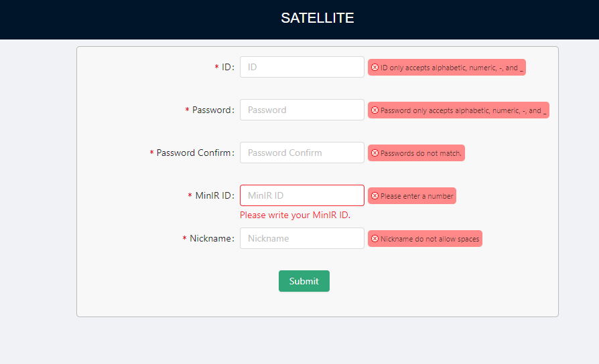The image size is (599, 364).
Task: Click the error icon in Passwords do not match
Action: click(375, 153)
